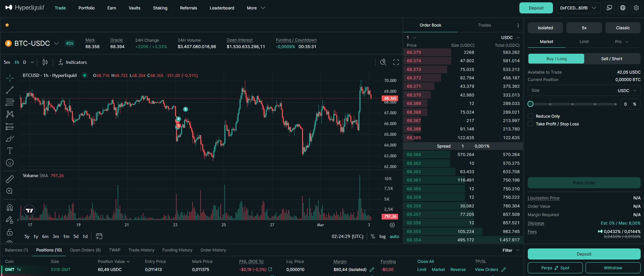The image size is (644, 276).
Task: Open the positions Filter dropdown
Action: 511,250
